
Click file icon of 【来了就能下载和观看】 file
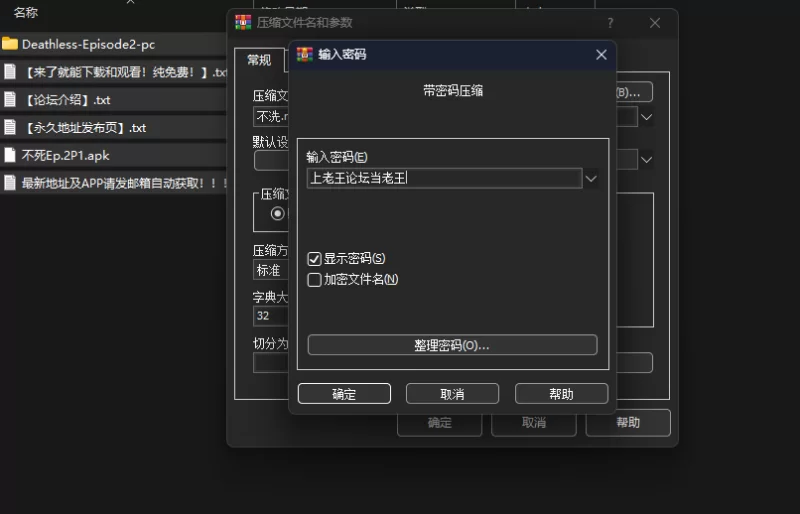[10, 71]
